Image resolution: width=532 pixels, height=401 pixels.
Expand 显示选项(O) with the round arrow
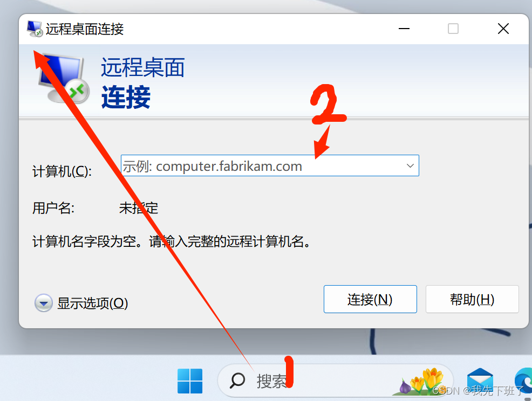(43, 303)
